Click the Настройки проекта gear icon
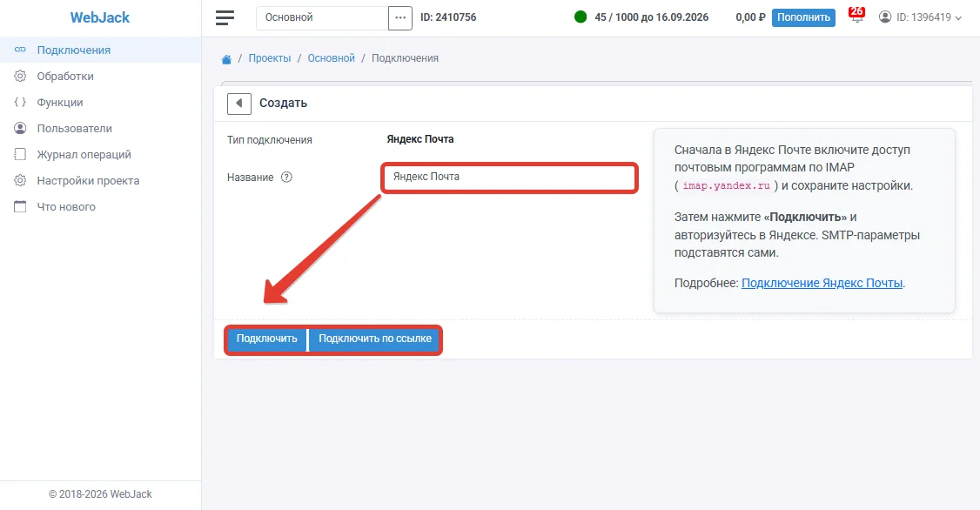The image size is (980, 510). (20, 181)
